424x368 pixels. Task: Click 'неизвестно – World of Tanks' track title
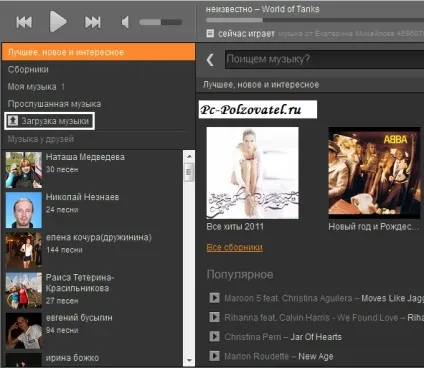[x=262, y=9]
